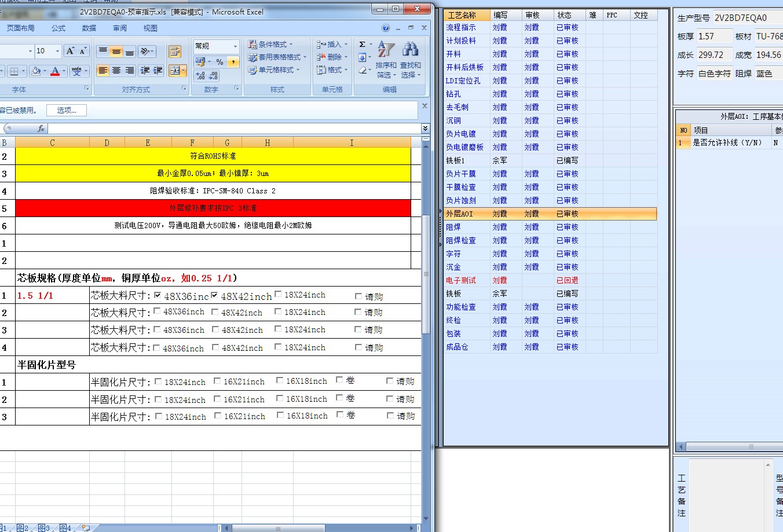Decrease font size with the small A button
The height and width of the screenshot is (532, 783).
83,51
